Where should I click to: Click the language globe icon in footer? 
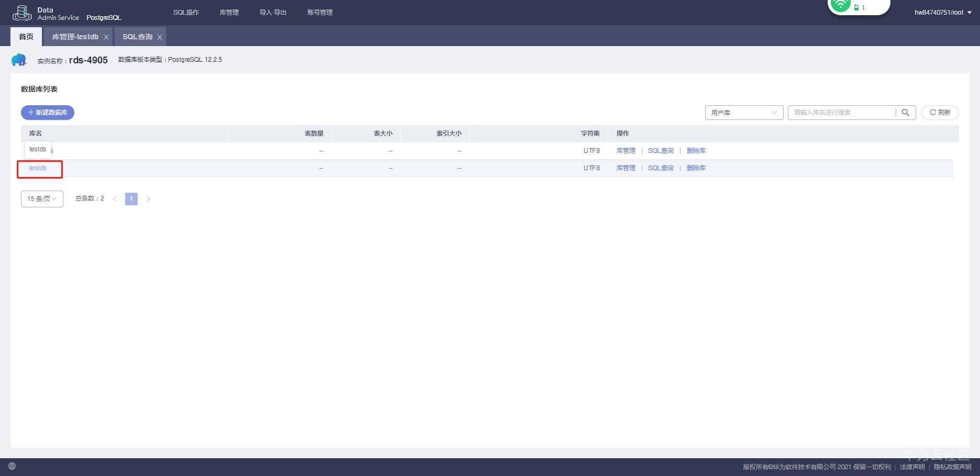coord(12,466)
